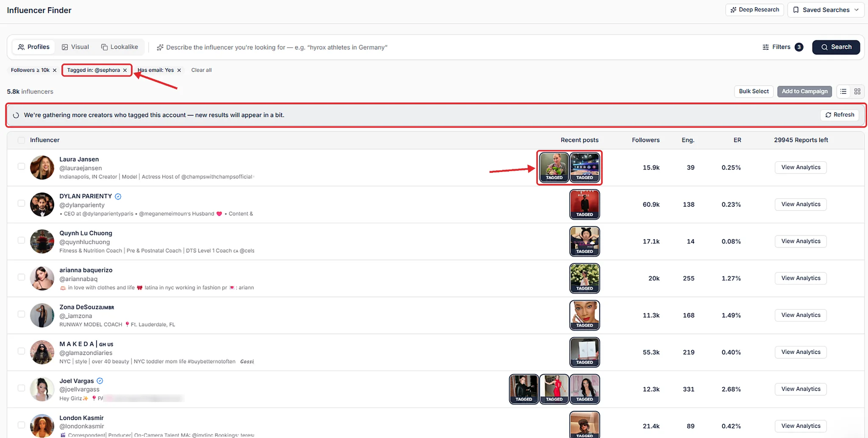Tick the select-all checkbox in header
The height and width of the screenshot is (438, 868).
[21, 140]
